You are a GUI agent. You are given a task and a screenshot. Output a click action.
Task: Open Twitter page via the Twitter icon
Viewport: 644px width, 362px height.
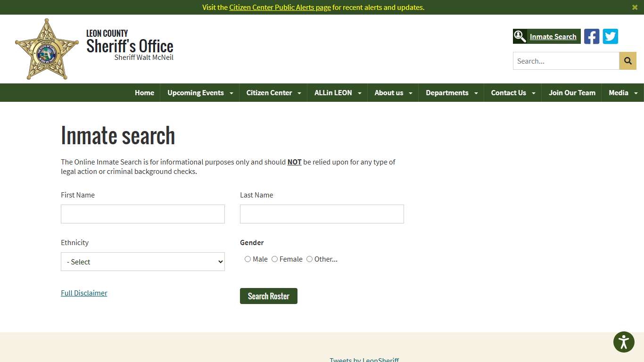611,36
